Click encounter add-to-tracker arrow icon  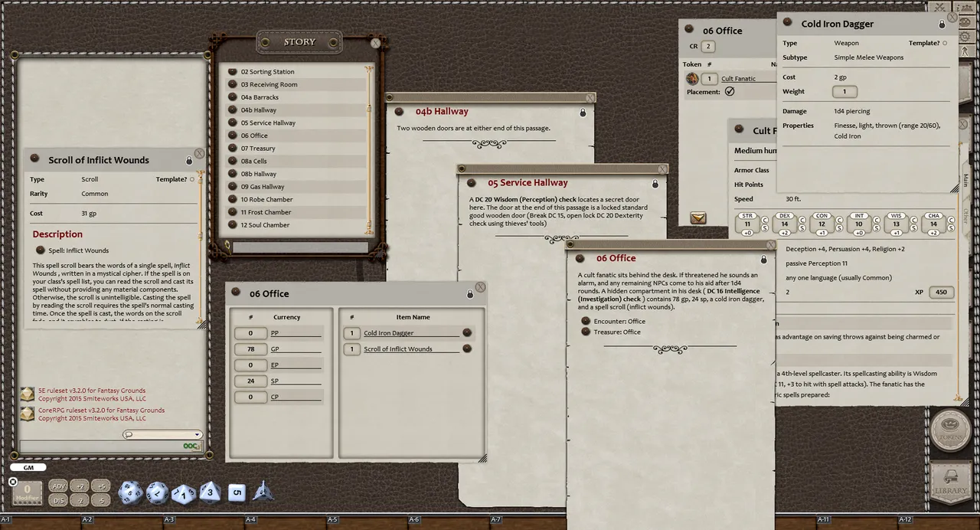coord(697,218)
